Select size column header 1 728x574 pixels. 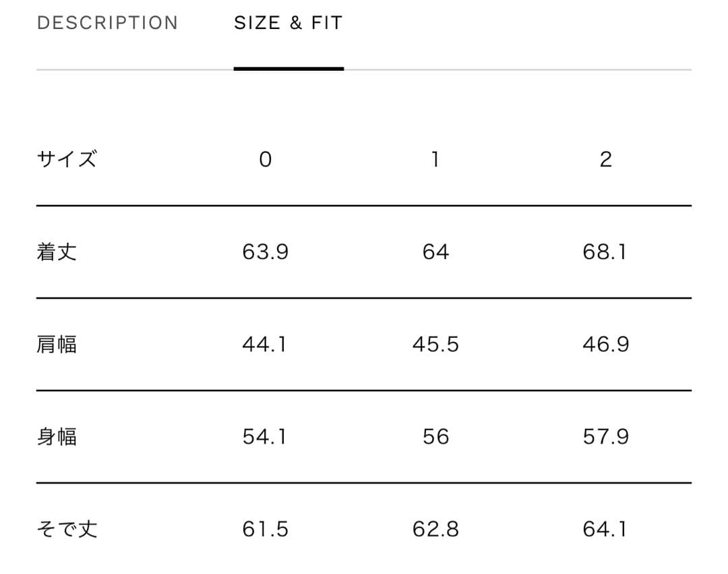435,160
